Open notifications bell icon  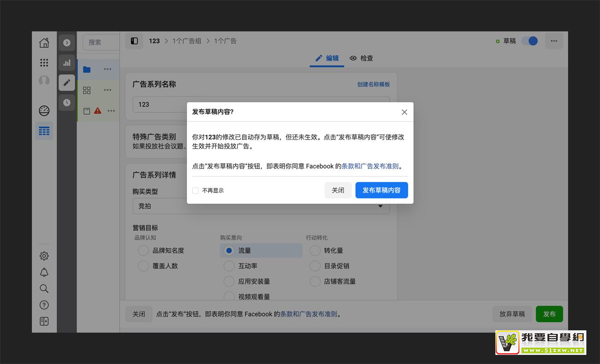click(44, 273)
